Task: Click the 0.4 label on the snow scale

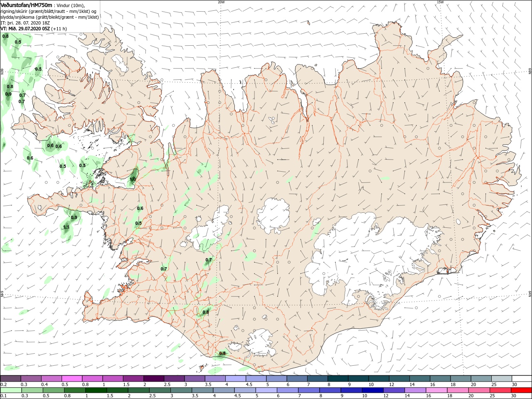Action: pos(44,384)
